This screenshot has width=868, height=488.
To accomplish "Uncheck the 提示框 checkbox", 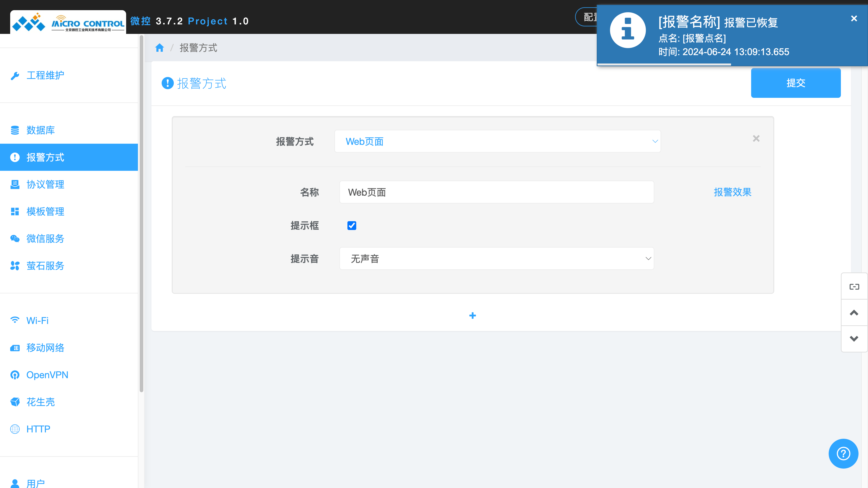I will coord(351,225).
